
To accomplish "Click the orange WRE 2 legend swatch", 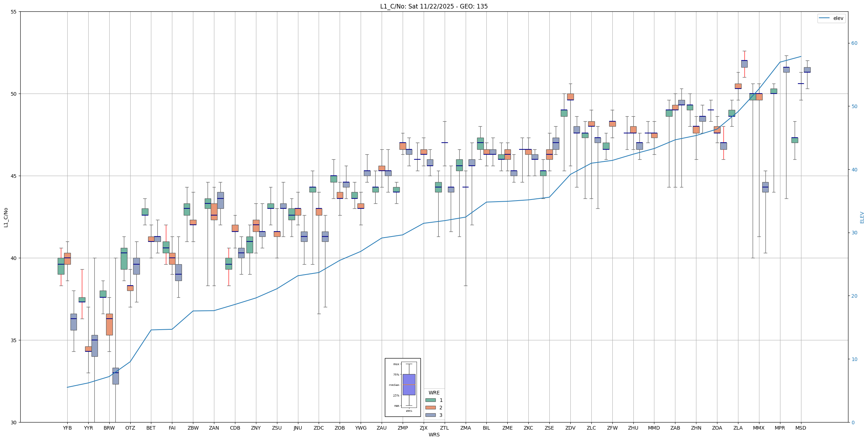I will 430,408.
